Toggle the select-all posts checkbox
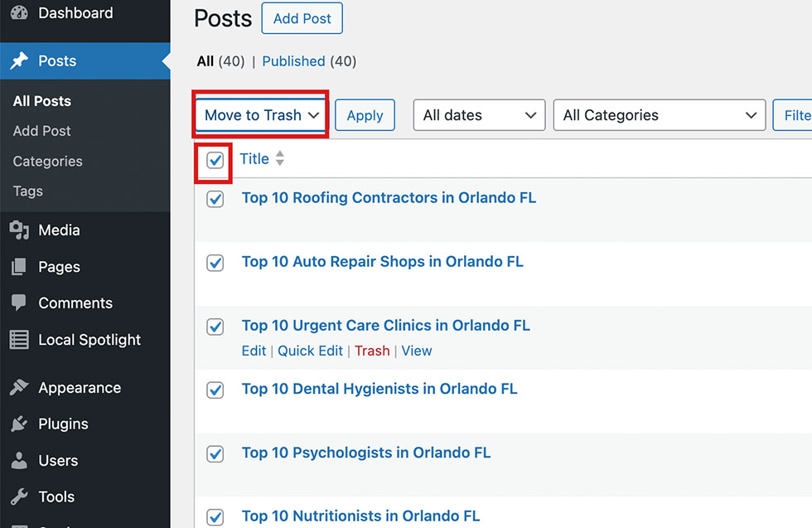 point(215,160)
